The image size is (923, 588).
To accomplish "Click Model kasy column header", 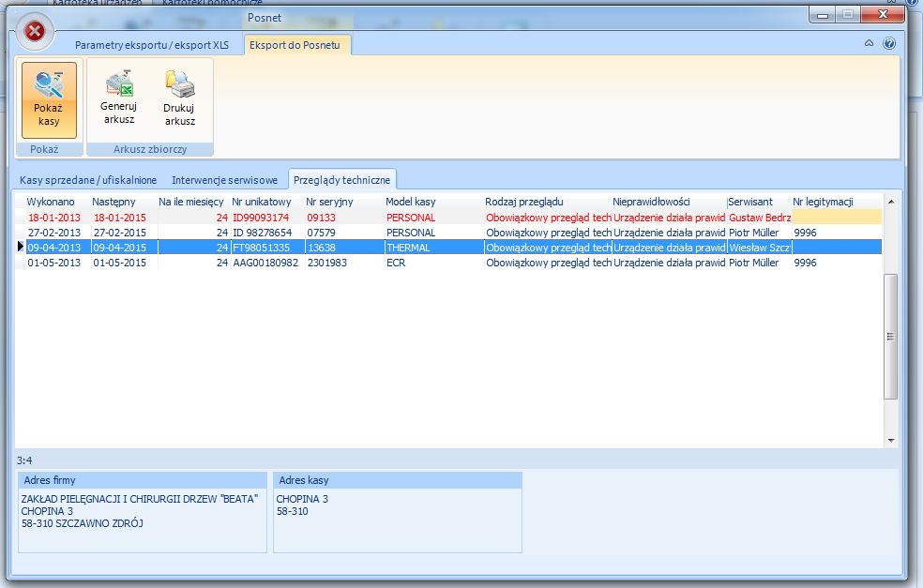I will [411, 202].
